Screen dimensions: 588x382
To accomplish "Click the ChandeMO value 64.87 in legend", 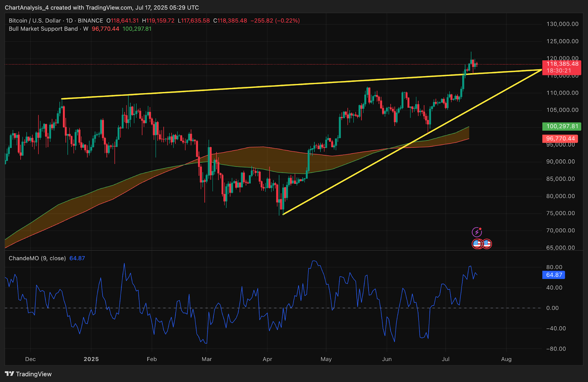I will [x=77, y=258].
